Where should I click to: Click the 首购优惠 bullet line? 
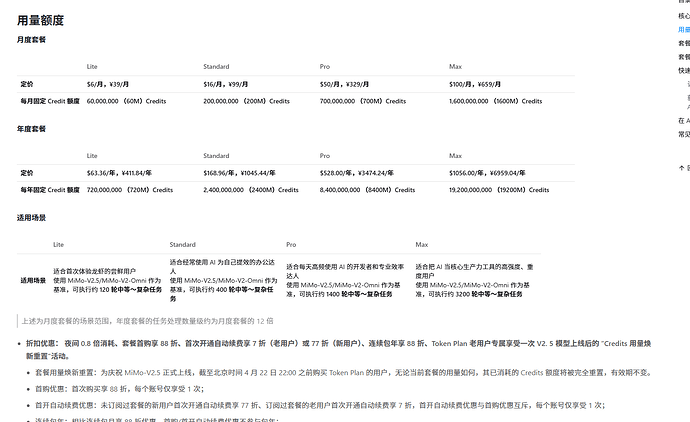pos(119,389)
